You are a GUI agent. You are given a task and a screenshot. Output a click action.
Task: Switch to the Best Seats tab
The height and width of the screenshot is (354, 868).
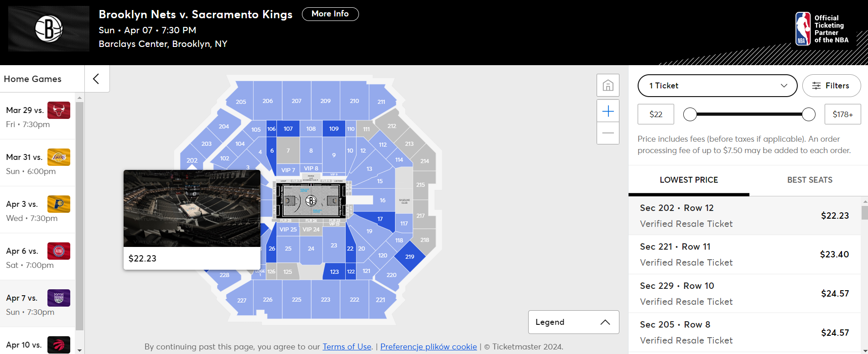coord(810,180)
